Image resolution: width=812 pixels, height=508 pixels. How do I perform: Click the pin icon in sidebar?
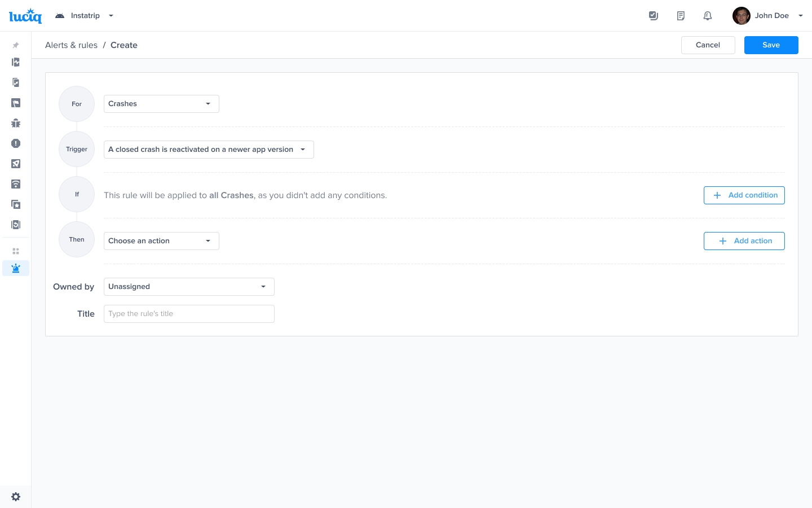[16, 45]
